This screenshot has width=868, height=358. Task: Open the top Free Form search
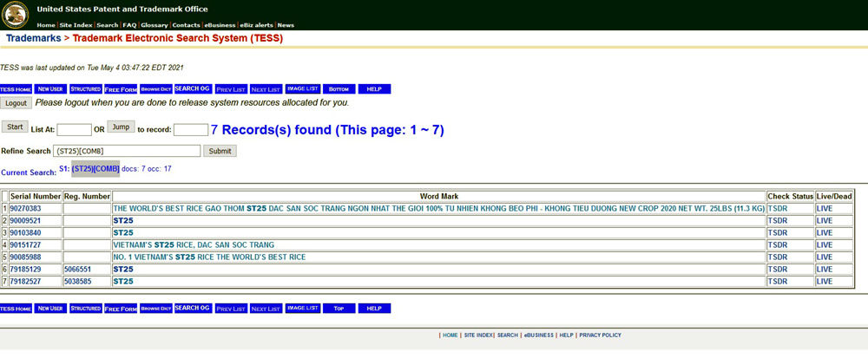pos(121,89)
